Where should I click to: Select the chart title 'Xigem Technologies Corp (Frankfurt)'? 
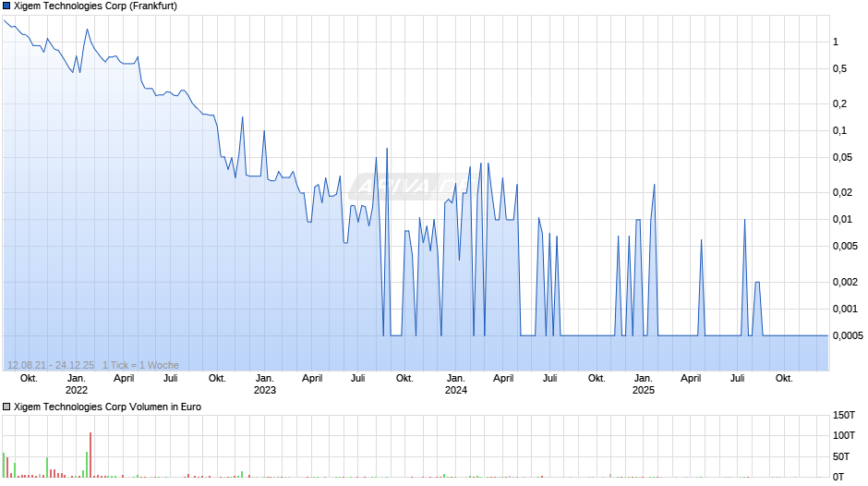click(96, 6)
